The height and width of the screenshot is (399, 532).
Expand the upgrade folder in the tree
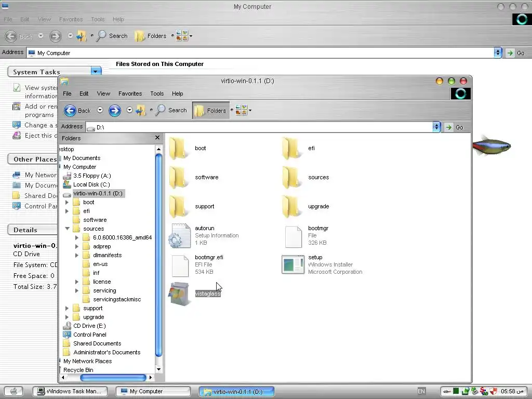tap(67, 317)
